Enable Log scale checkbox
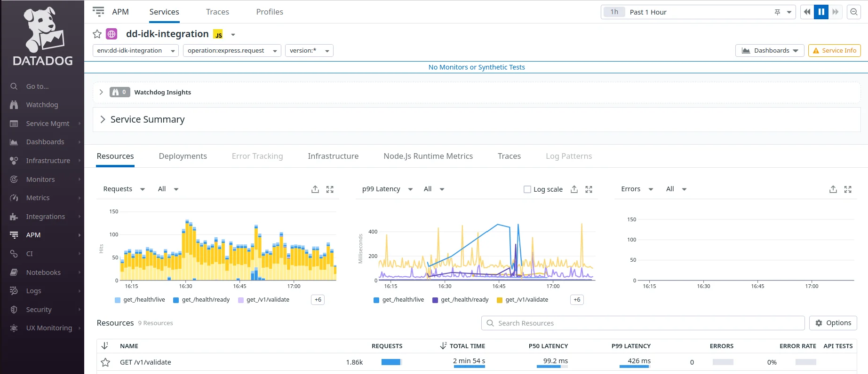Screen dimensions: 868x374 pyautogui.click(x=527, y=189)
